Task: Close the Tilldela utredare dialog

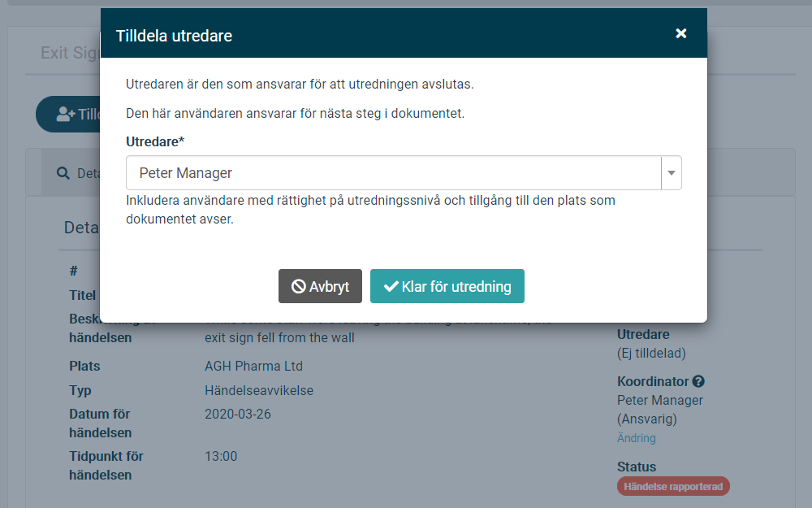Action: 681,33
